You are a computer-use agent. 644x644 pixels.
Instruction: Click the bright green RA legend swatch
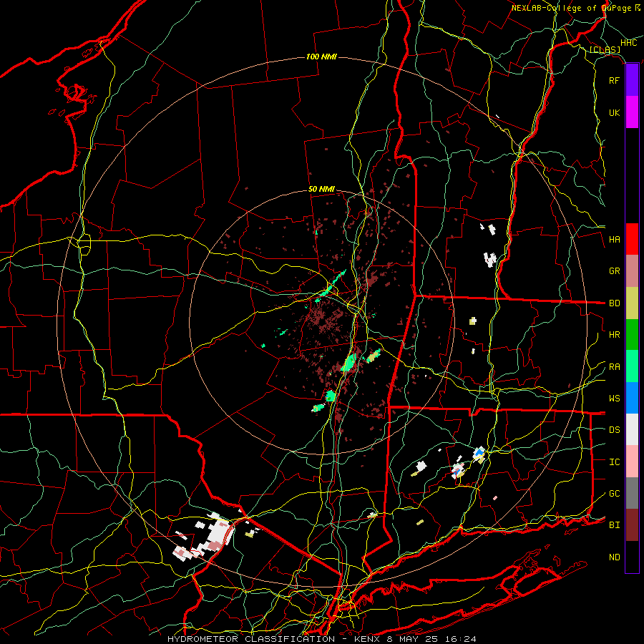(x=632, y=366)
